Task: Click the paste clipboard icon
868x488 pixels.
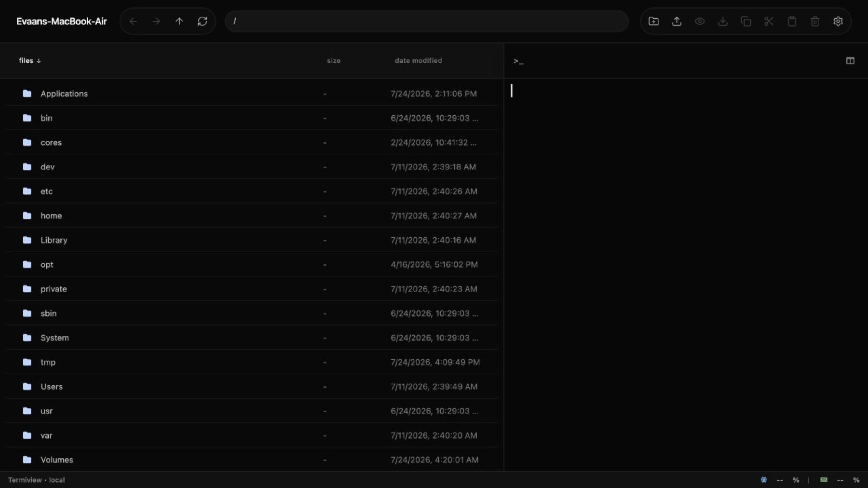Action: pyautogui.click(x=792, y=21)
